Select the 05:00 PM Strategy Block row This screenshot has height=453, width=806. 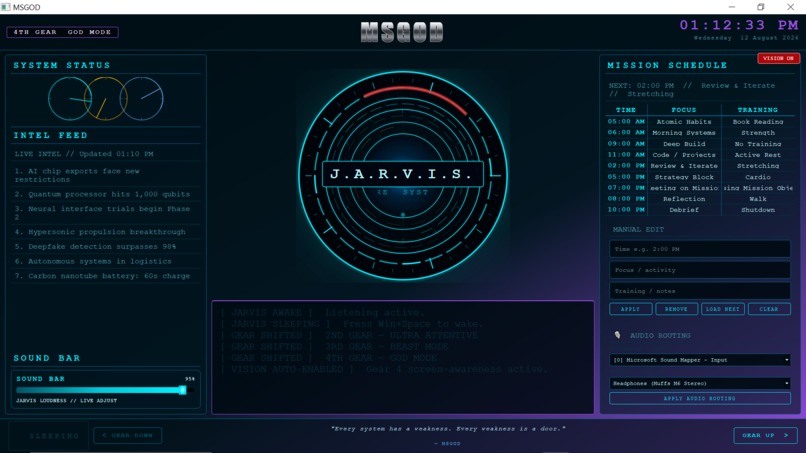(x=700, y=177)
